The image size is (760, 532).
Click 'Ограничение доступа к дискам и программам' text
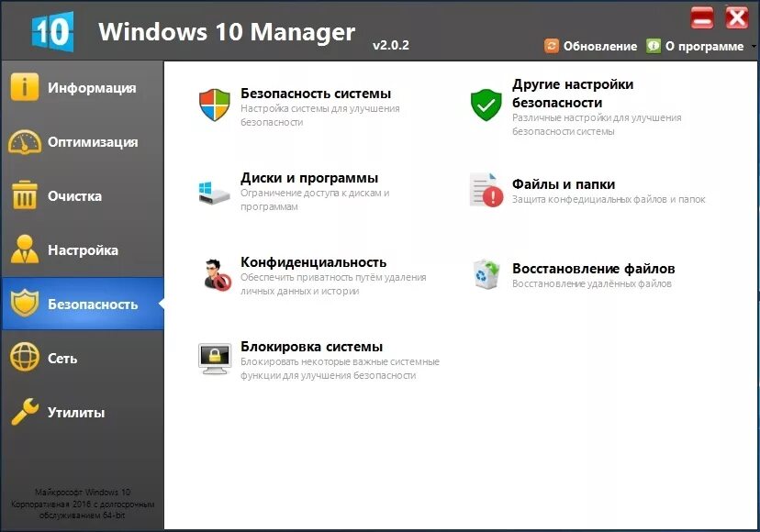coord(315,200)
